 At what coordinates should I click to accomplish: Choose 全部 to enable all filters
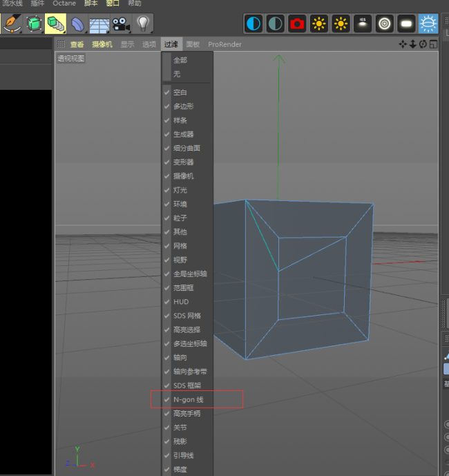point(180,60)
